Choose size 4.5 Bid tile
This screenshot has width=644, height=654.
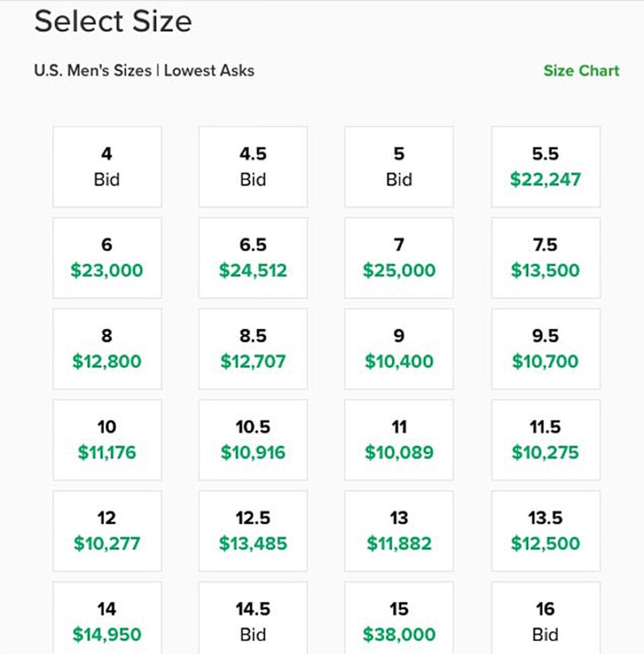(253, 166)
